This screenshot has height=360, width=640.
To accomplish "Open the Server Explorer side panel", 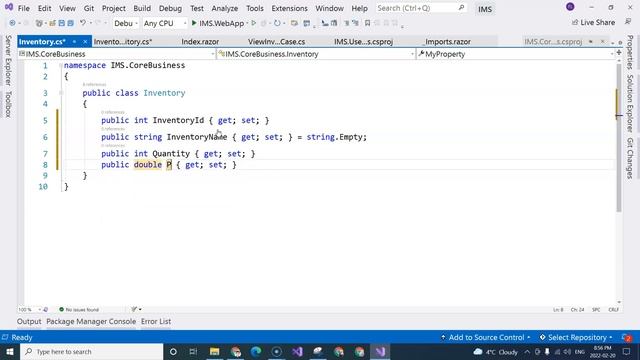I will click(x=8, y=60).
